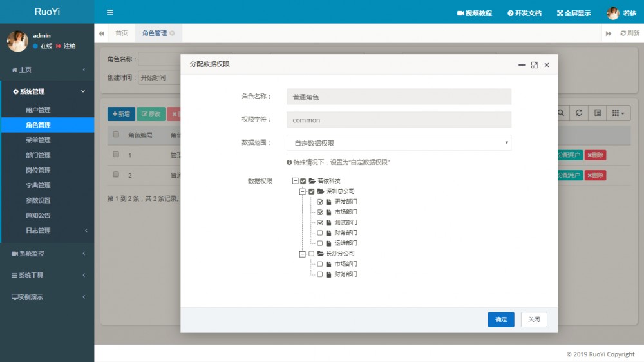Click the 运维部门 file icon
This screenshot has height=362, width=644.
pyautogui.click(x=328, y=243)
